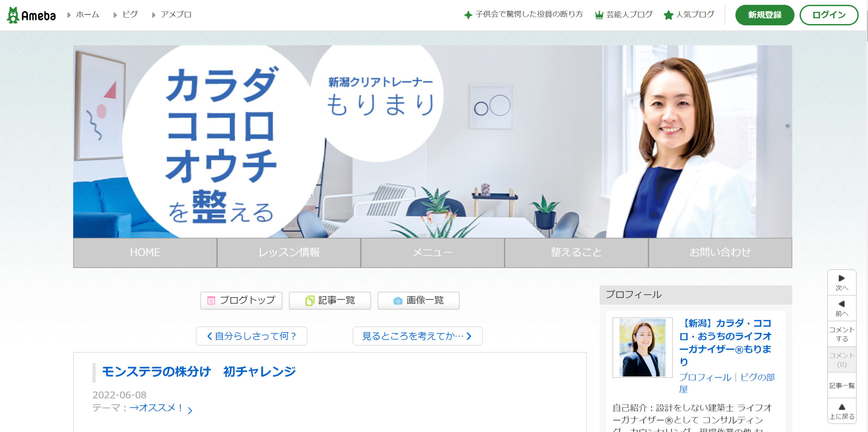Image resolution: width=868 pixels, height=432 pixels.
Task: Expand theme link →オススメ！ chevron
Action: pos(190,410)
